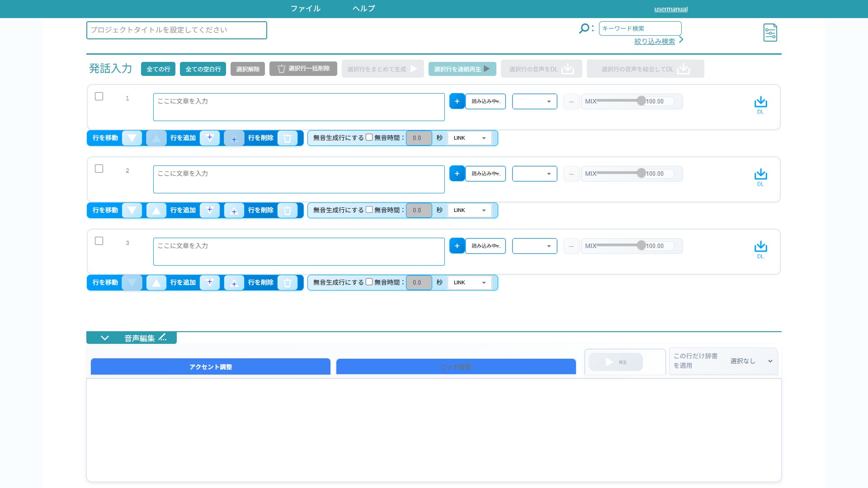
Task: Click the trash icon to delete row 2
Action: point(287,211)
